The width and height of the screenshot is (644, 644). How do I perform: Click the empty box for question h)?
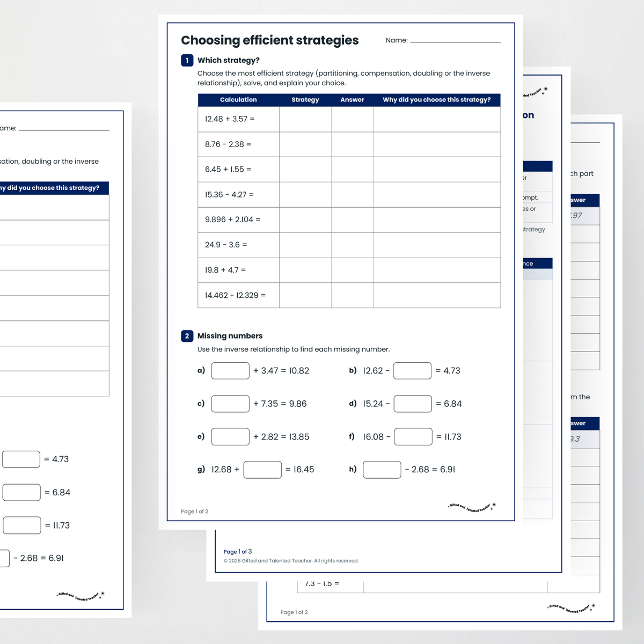382,470
